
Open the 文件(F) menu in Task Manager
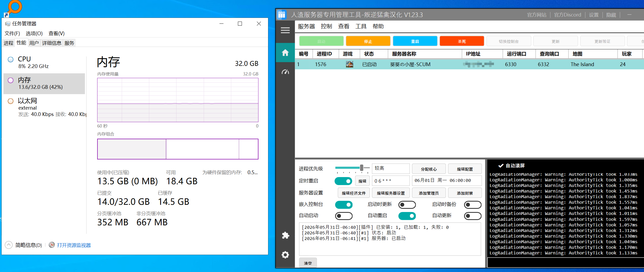coord(12,33)
